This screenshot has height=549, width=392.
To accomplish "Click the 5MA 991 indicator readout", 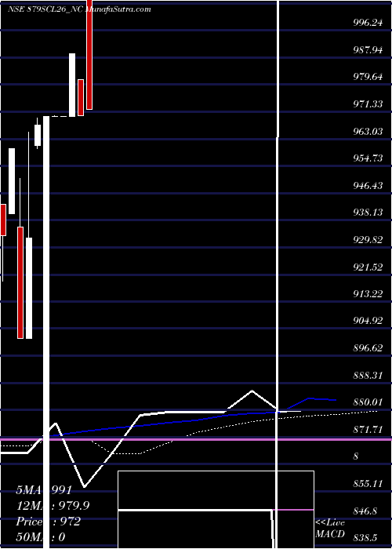I will [44, 490].
